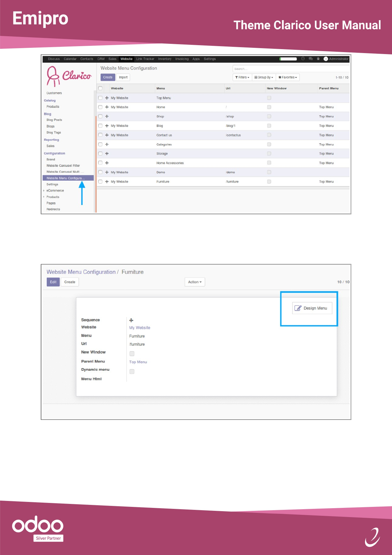
Task: Open the Invoicing menu
Action: [182, 59]
